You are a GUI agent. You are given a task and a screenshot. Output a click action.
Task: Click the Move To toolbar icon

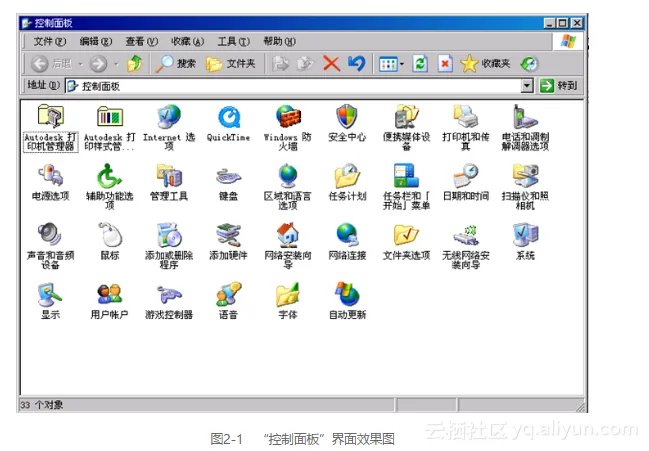pos(280,64)
